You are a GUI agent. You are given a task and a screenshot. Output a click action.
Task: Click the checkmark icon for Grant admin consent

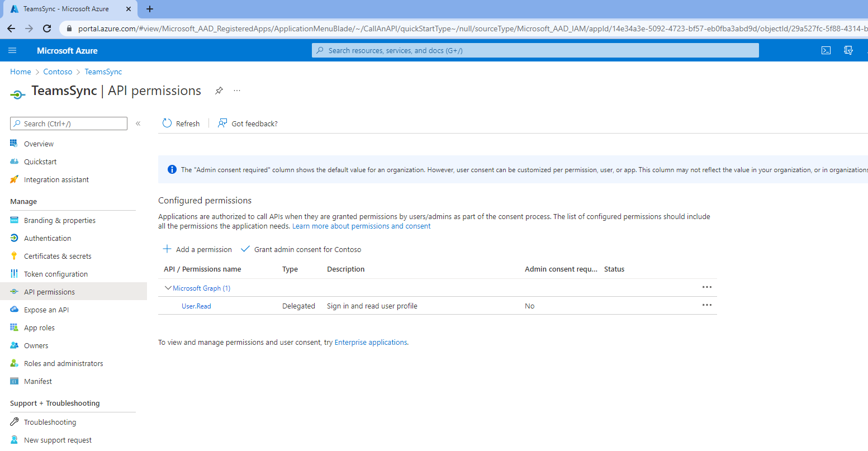point(245,249)
